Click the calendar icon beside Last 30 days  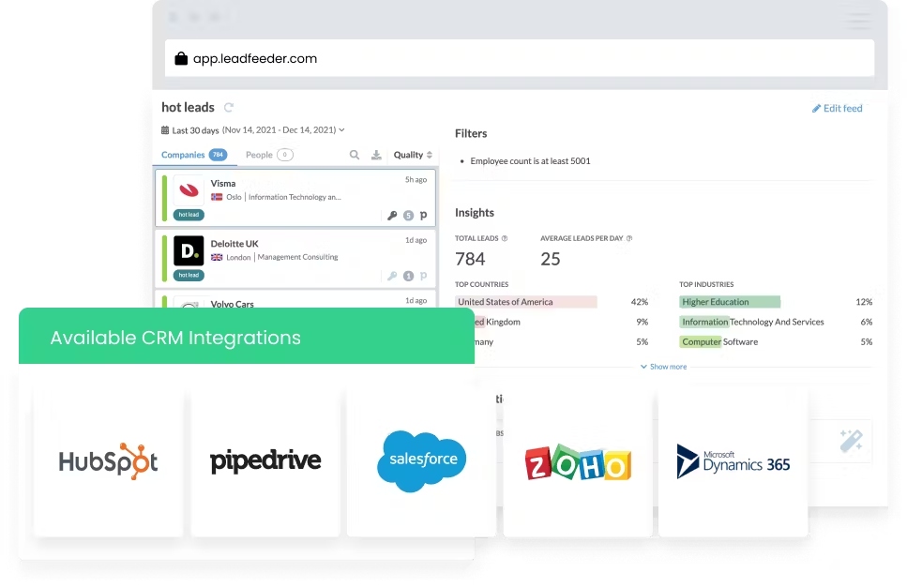[165, 130]
